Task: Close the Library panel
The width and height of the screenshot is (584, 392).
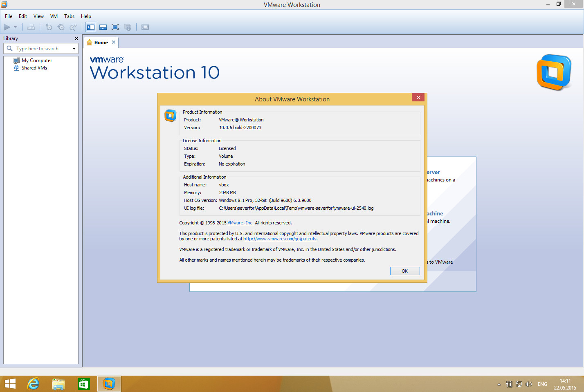Action: [76, 38]
